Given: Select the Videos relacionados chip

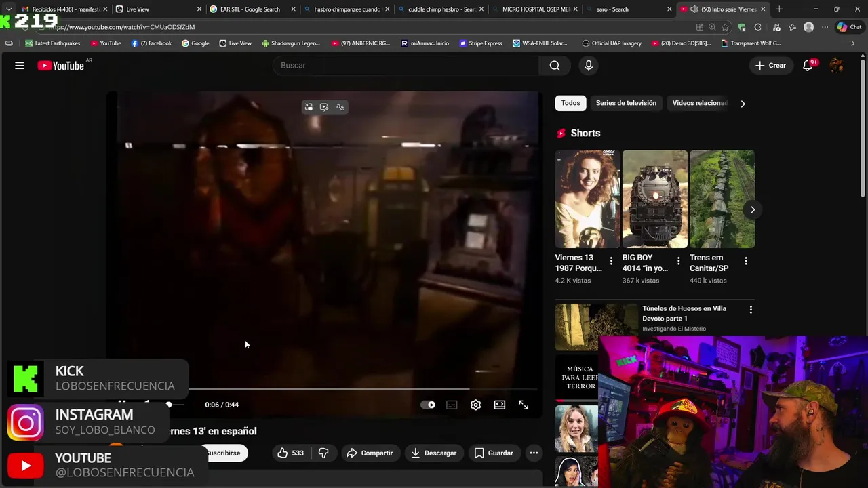Looking at the screenshot, I should pos(699,103).
